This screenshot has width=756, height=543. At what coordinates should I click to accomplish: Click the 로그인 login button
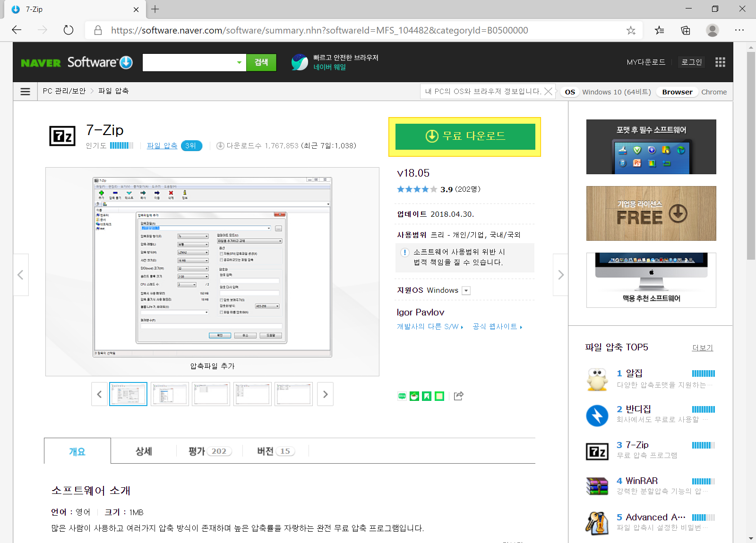pyautogui.click(x=691, y=62)
